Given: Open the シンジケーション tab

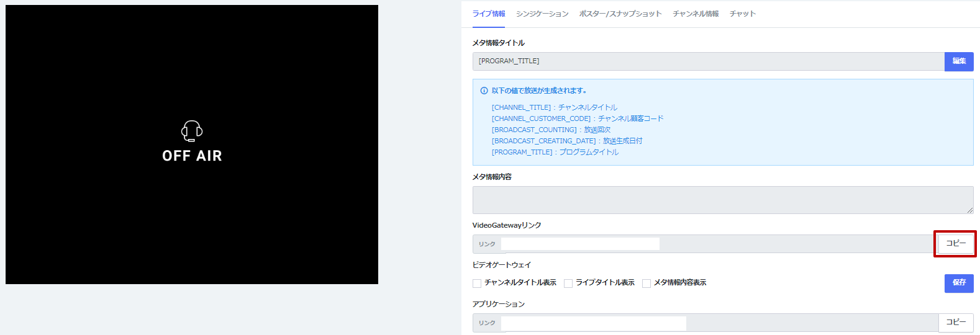Looking at the screenshot, I should click(542, 14).
